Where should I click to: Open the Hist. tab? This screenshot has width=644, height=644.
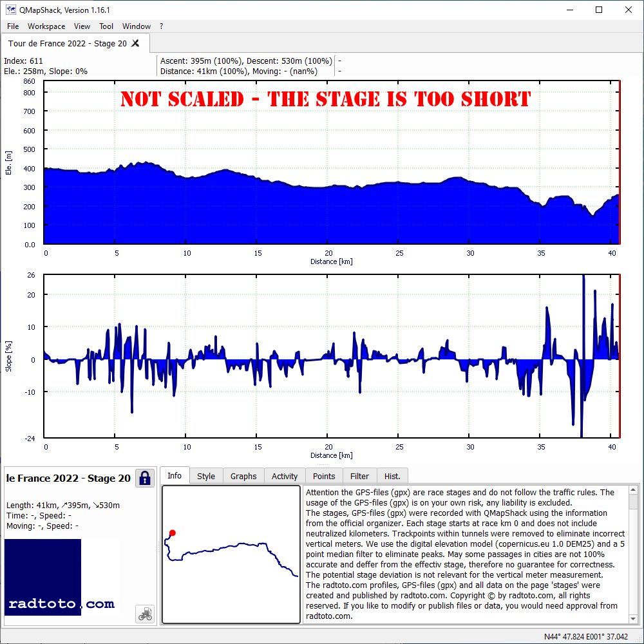click(x=392, y=476)
